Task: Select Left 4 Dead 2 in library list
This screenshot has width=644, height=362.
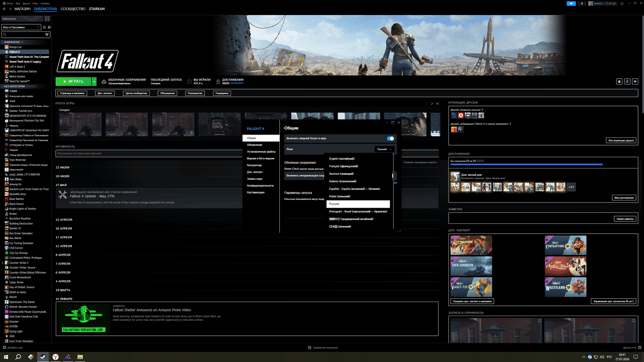Action: click(x=17, y=67)
